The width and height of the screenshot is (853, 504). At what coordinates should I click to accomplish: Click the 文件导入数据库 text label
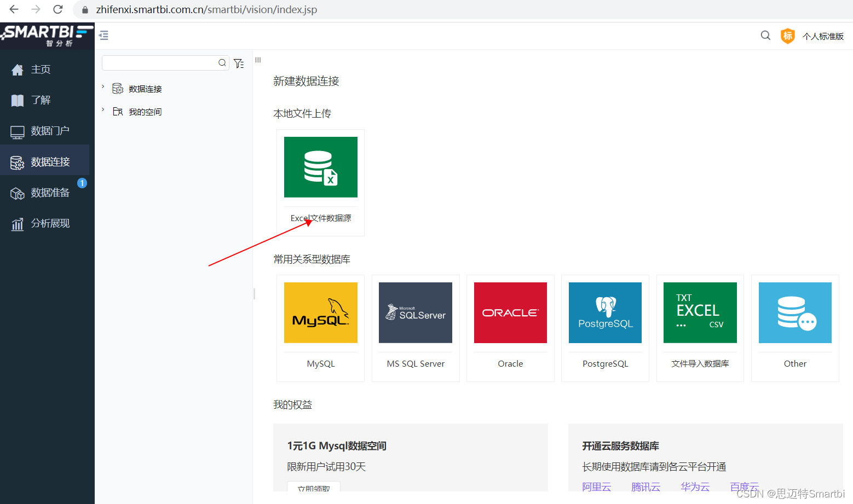pyautogui.click(x=700, y=364)
